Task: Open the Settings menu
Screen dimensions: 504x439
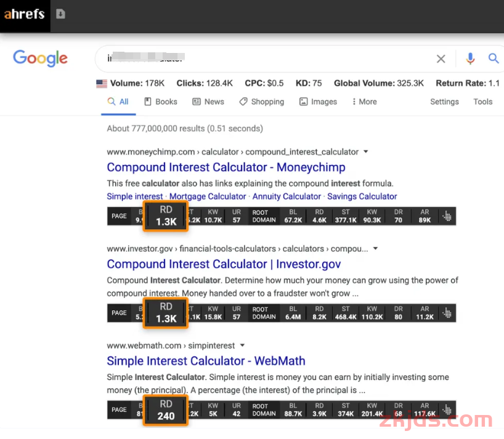Action: pos(444,102)
